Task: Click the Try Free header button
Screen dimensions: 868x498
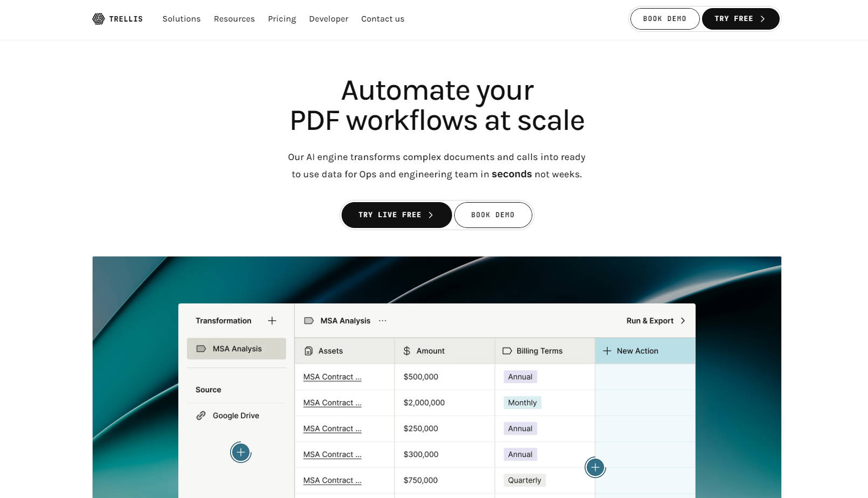Action: (x=740, y=19)
